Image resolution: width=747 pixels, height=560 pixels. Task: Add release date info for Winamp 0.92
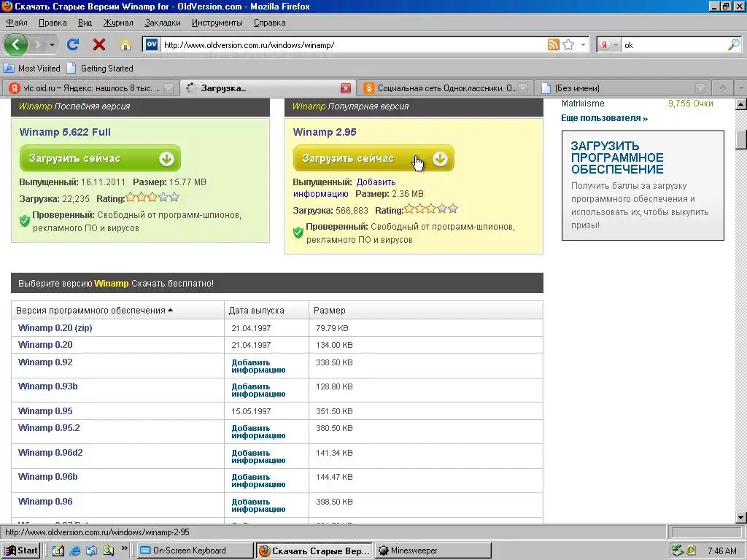click(258, 366)
